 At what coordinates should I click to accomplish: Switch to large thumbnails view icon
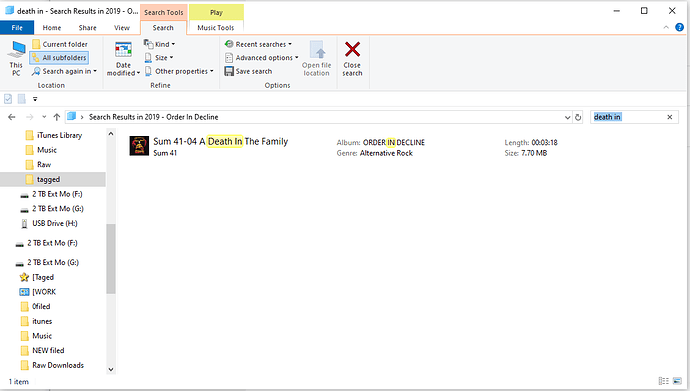[x=677, y=381]
